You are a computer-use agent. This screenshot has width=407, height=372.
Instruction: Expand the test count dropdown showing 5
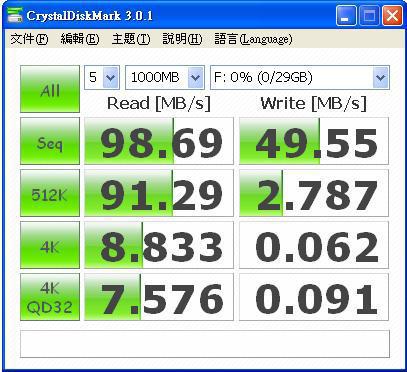point(102,77)
